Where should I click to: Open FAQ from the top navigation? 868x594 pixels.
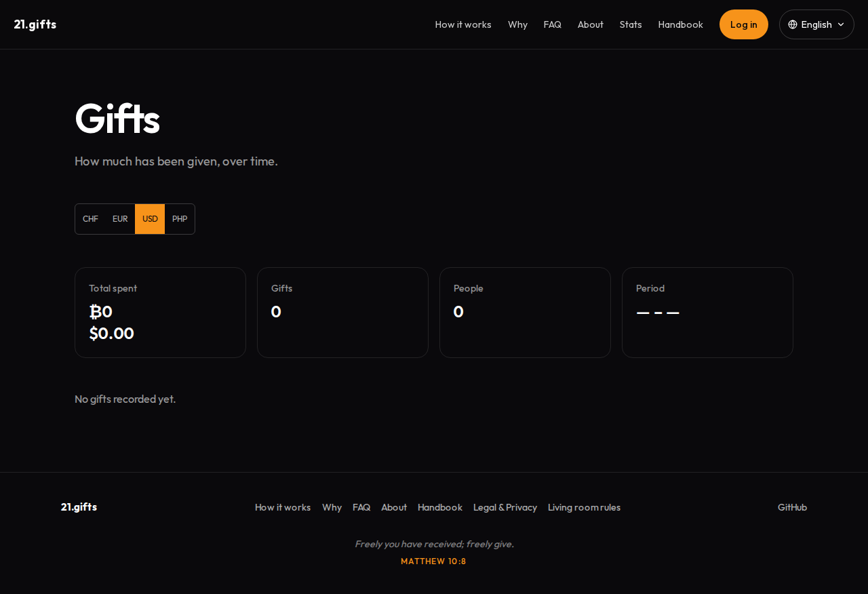553,24
